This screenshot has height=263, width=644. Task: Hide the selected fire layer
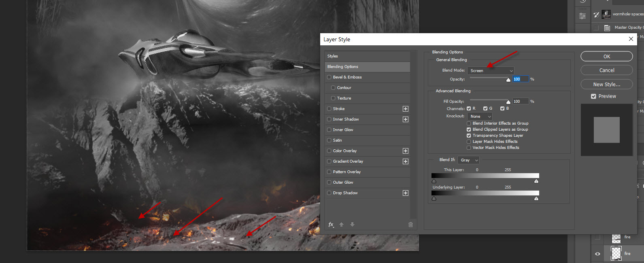[x=597, y=254]
